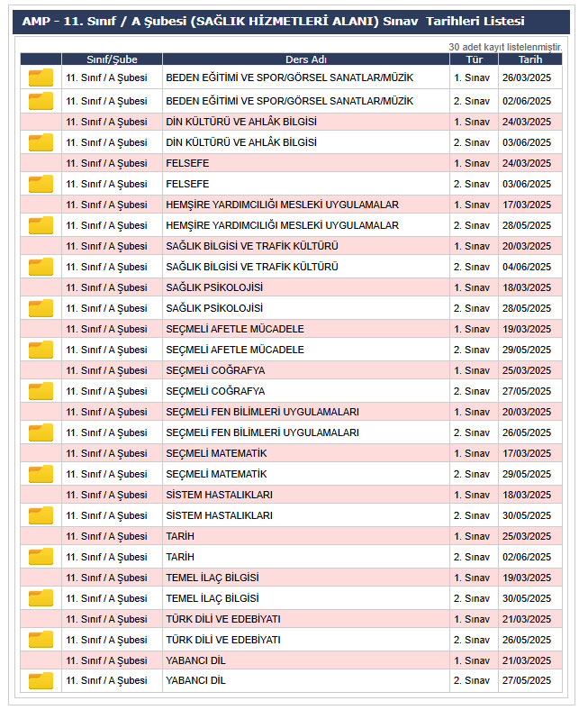
Task: Click the Tür column header
Action: pyautogui.click(x=473, y=59)
